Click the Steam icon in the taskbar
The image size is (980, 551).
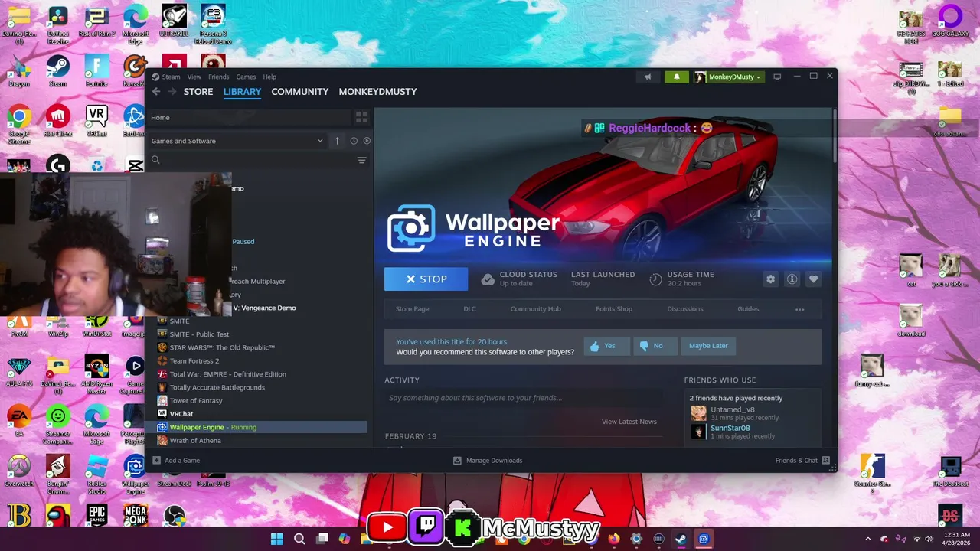(681, 539)
